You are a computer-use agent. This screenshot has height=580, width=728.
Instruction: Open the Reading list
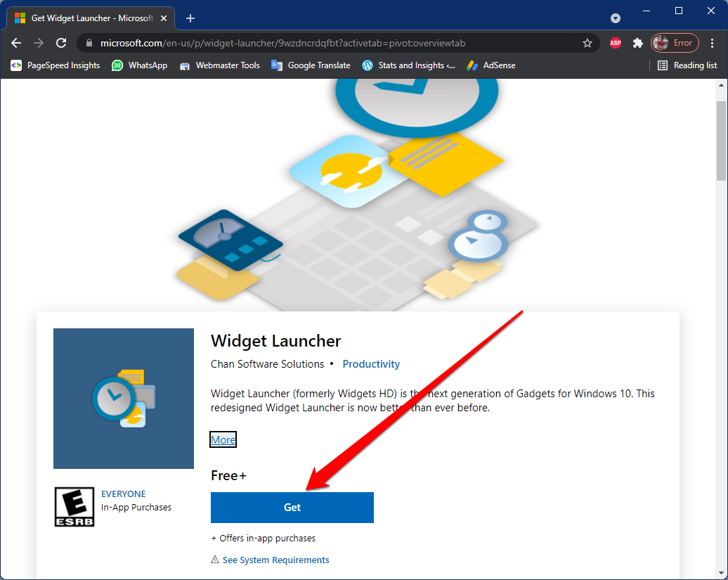click(687, 65)
